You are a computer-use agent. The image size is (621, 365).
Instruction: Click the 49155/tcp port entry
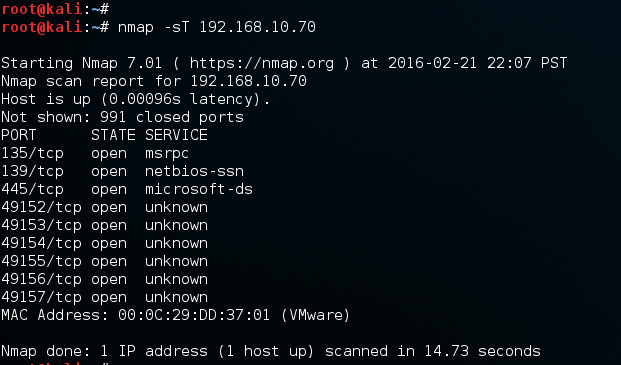[41, 262]
